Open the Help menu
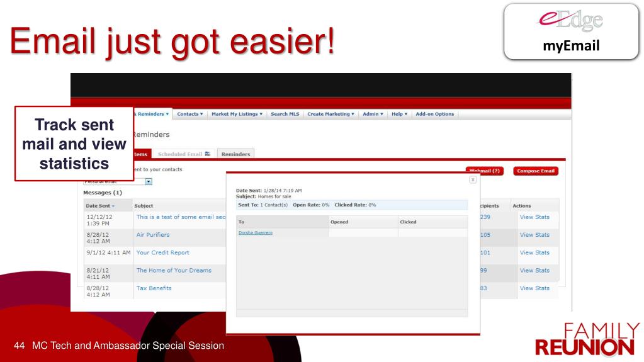 tap(399, 114)
